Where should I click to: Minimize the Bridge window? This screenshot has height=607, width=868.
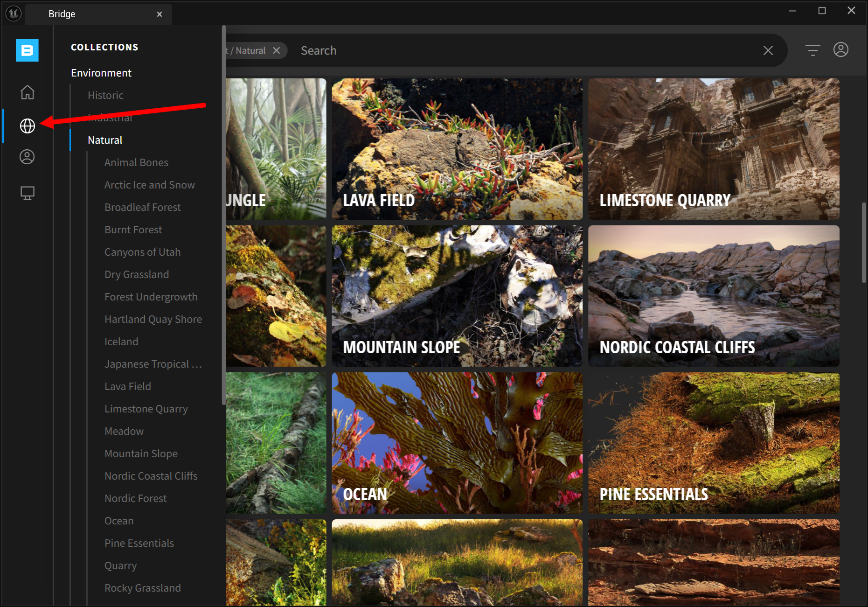(792, 11)
